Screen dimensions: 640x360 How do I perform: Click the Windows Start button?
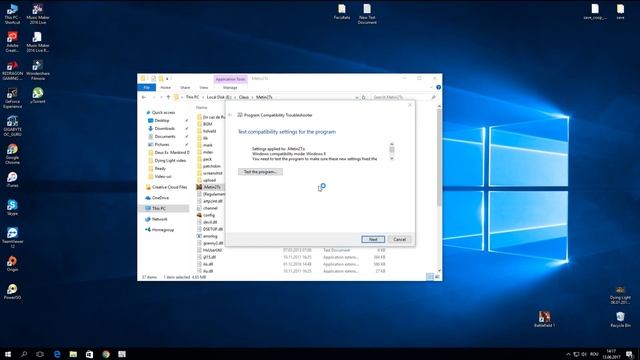tap(8, 354)
